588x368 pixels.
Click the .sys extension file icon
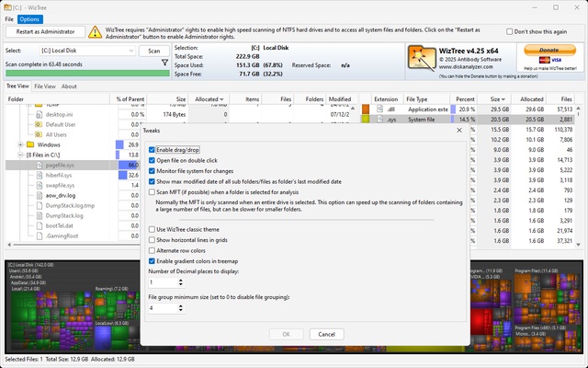(x=380, y=120)
